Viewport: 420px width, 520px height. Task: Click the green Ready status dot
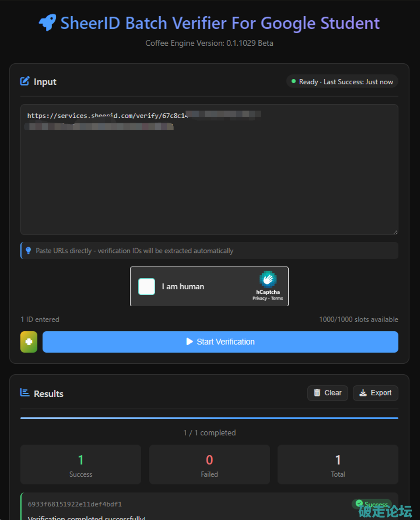[293, 82]
